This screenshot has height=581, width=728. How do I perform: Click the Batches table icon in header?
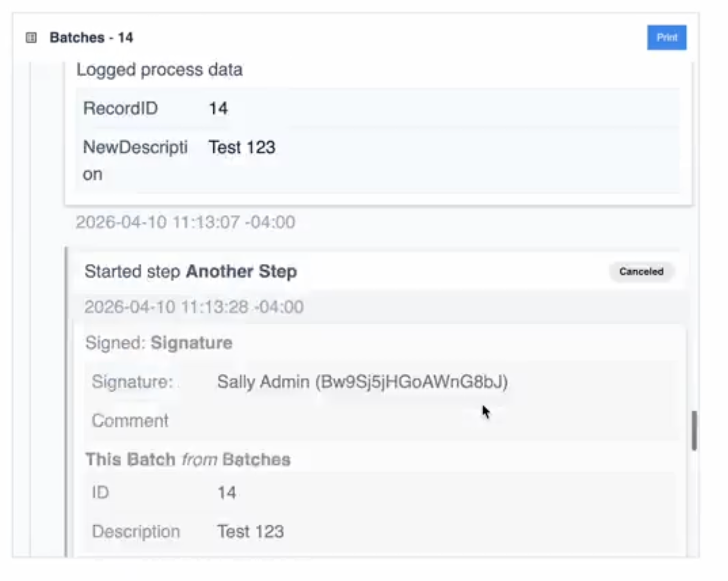[x=32, y=38]
